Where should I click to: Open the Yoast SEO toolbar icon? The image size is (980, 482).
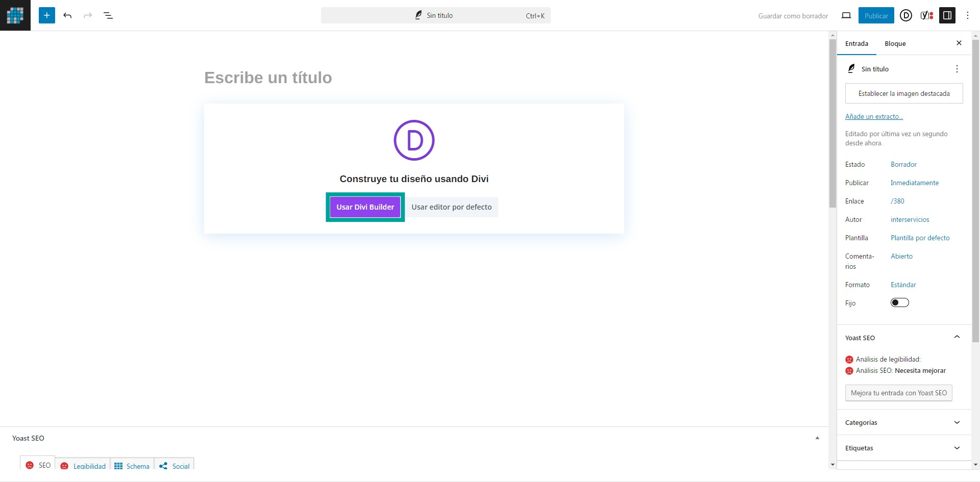pos(927,15)
